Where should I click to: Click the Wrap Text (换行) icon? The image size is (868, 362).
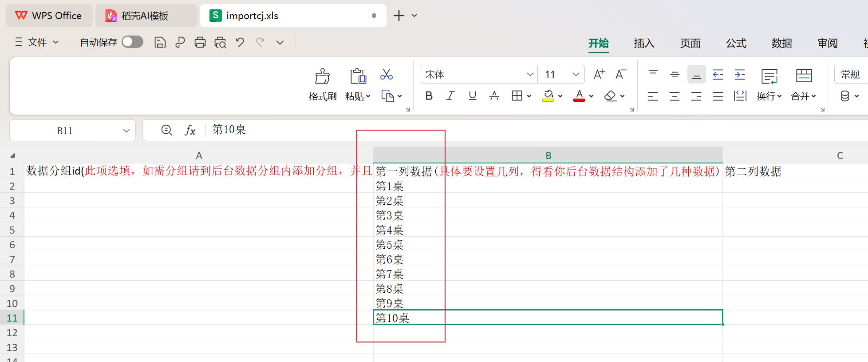769,76
